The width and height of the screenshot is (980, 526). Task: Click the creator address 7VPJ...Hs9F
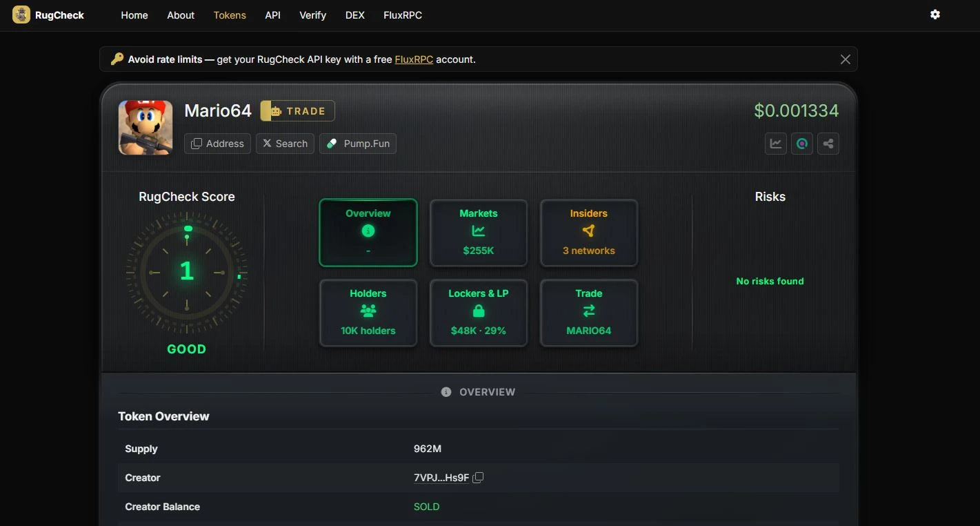(x=441, y=478)
